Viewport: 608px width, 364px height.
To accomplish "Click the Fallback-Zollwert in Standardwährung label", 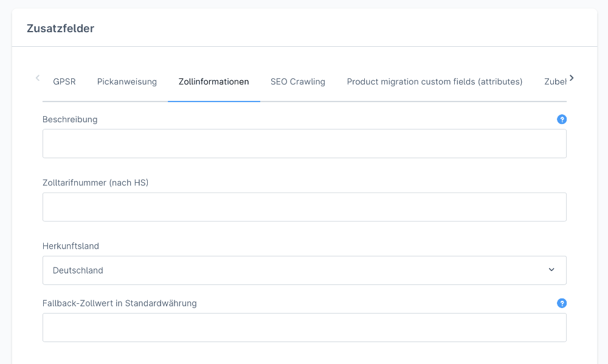I will pos(120,303).
